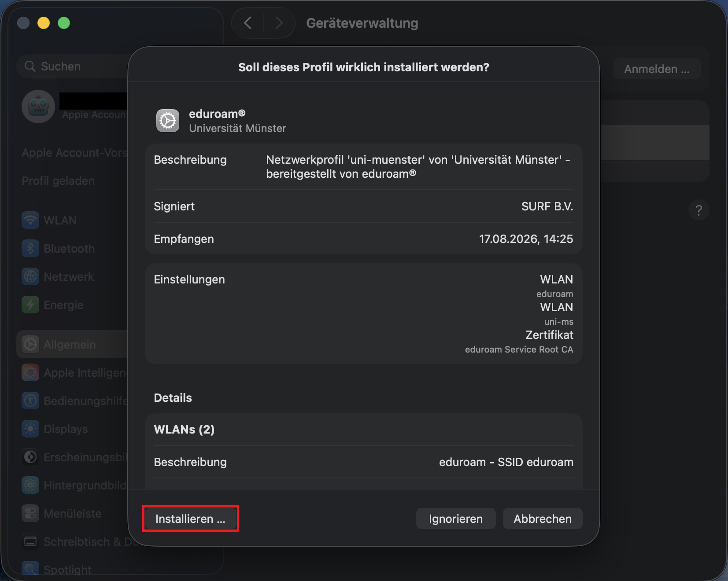Click the Allgemein gear icon
This screenshot has width=728, height=581.
point(30,344)
